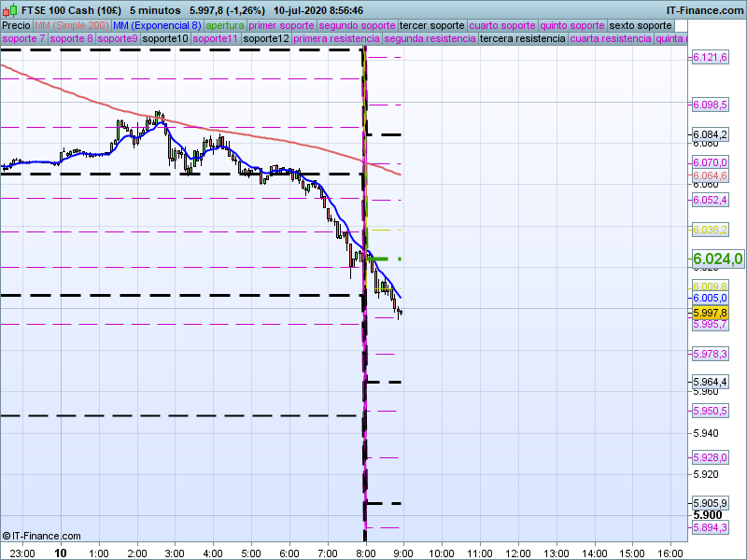This screenshot has height=560, width=747.
Task: Choose the primera resistencia label
Action: (x=336, y=39)
